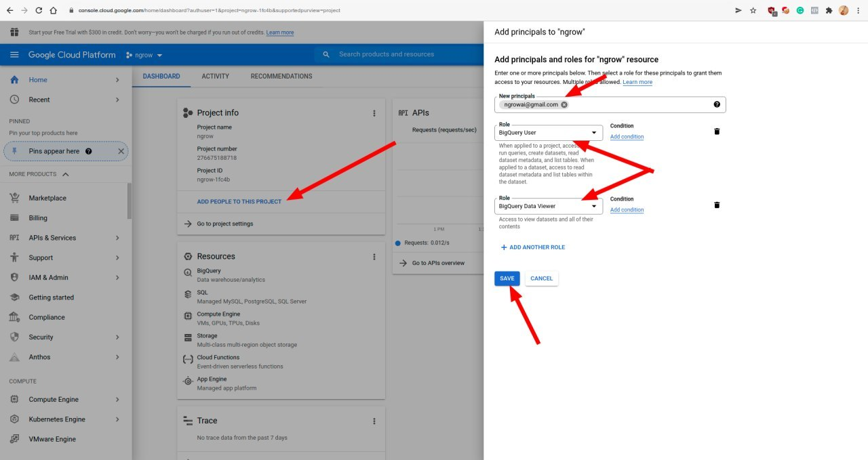Cancel adding principals
868x460 pixels.
click(x=541, y=278)
